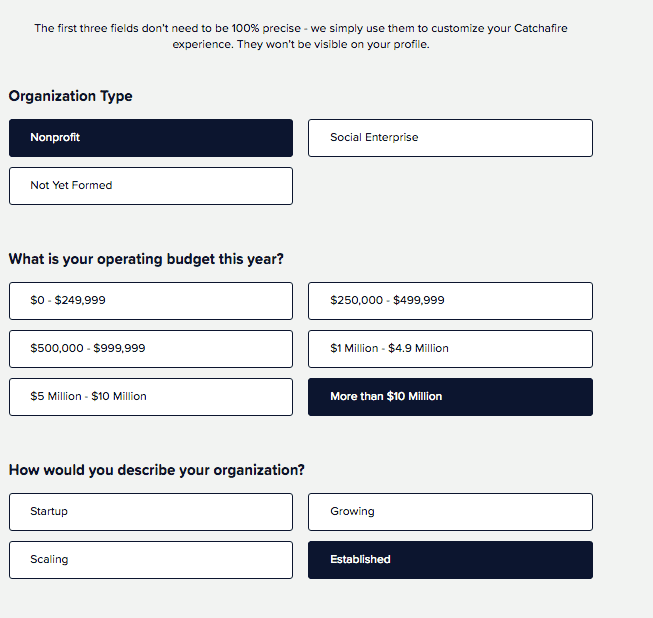Toggle the highlighted dark Nonprofit button
This screenshot has width=653, height=618.
pyautogui.click(x=150, y=138)
